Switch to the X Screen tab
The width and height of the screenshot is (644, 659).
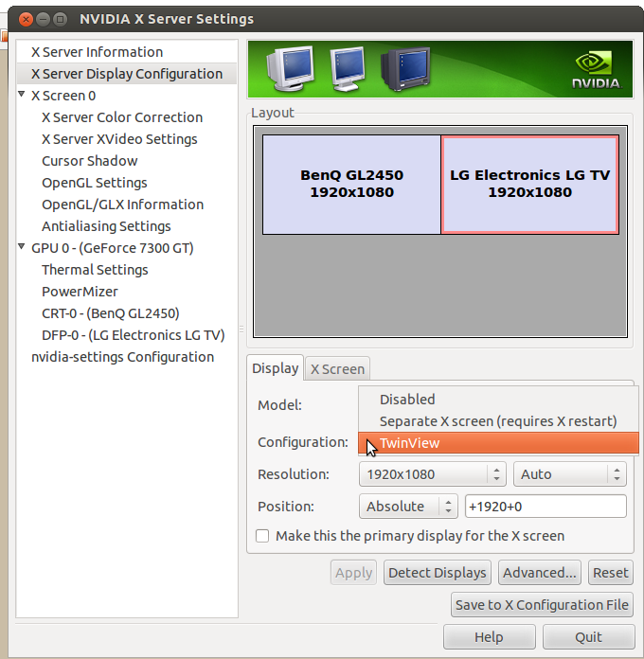(x=337, y=369)
